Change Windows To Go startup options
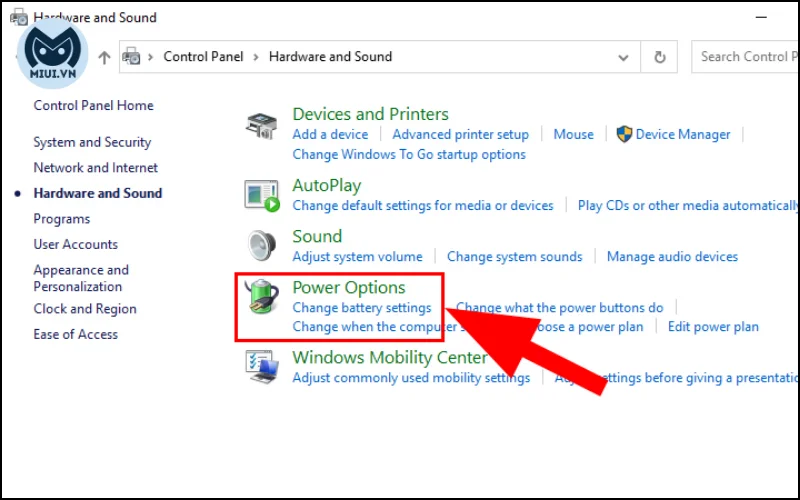 pyautogui.click(x=409, y=154)
